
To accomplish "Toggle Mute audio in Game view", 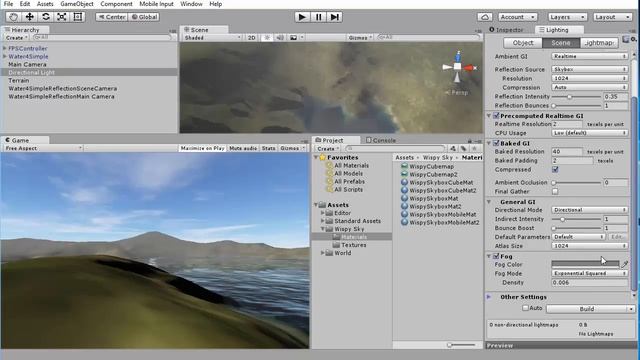I will point(243,148).
